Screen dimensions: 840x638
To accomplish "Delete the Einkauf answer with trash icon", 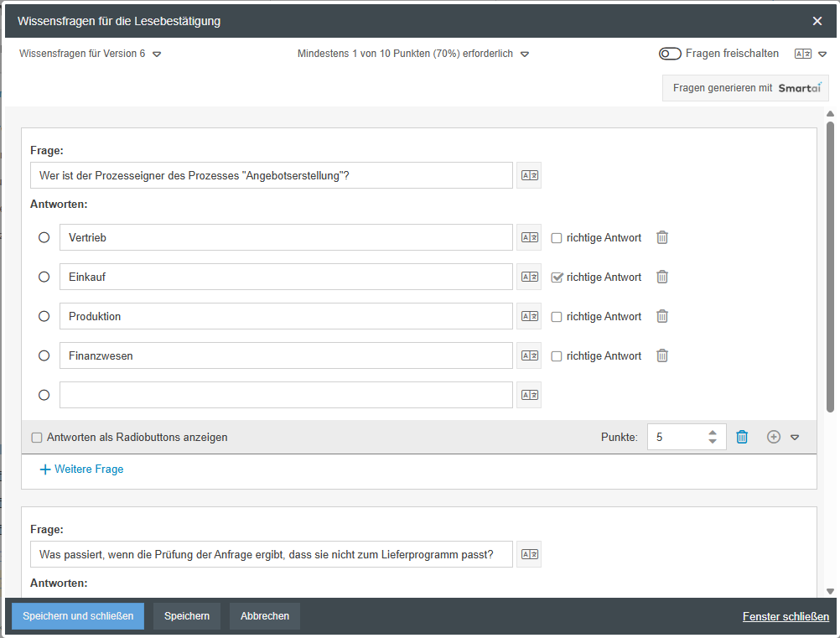I will 662,277.
